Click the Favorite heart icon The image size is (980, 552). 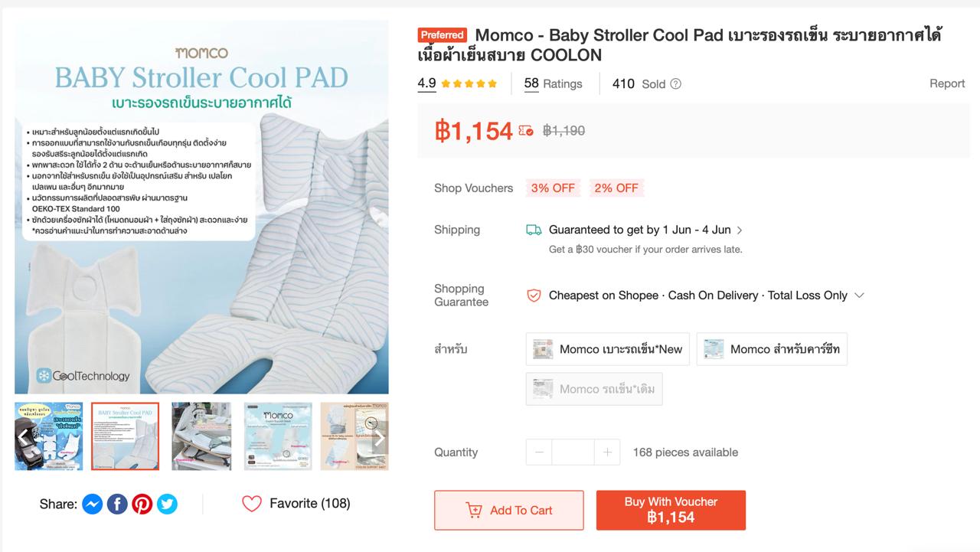pyautogui.click(x=252, y=504)
